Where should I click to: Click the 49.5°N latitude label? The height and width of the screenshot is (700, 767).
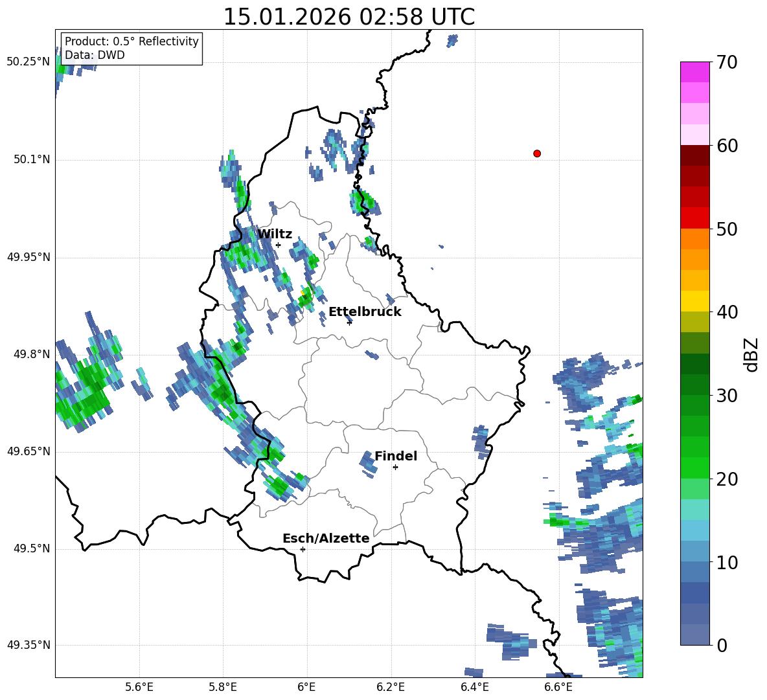point(31,548)
